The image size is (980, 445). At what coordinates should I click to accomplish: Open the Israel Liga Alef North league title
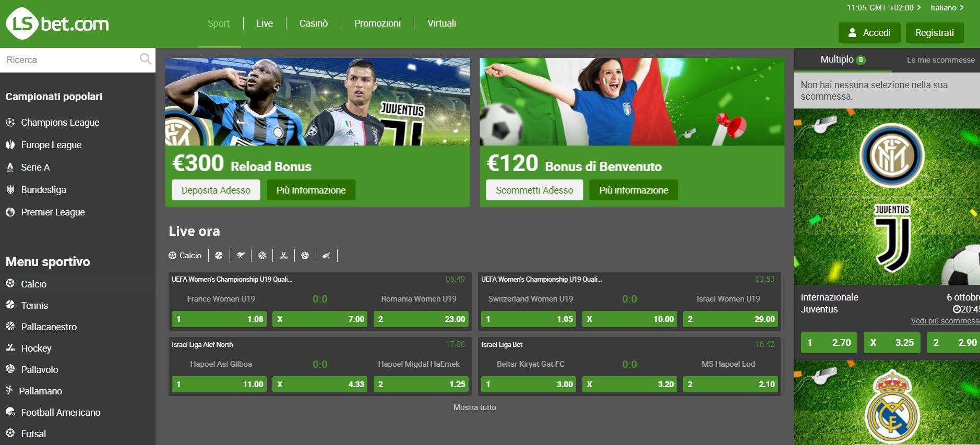[202, 344]
